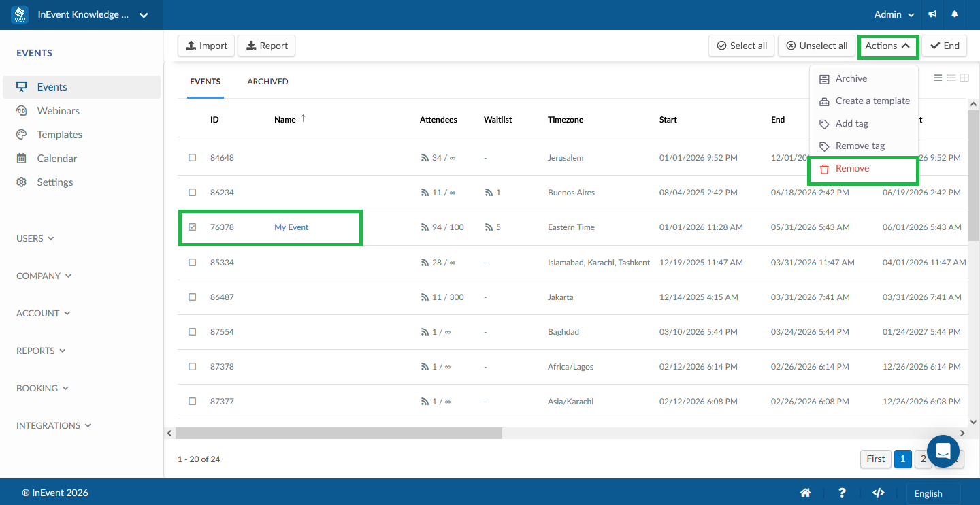
Task: Click the tag icon beside Remove tag
Action: [x=824, y=146]
